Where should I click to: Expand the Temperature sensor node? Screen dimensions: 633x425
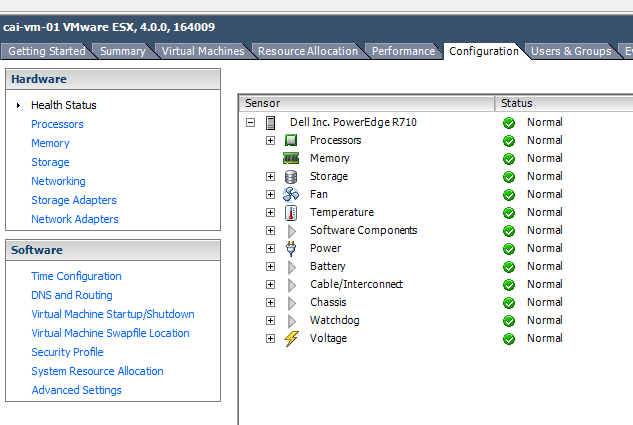(x=270, y=212)
